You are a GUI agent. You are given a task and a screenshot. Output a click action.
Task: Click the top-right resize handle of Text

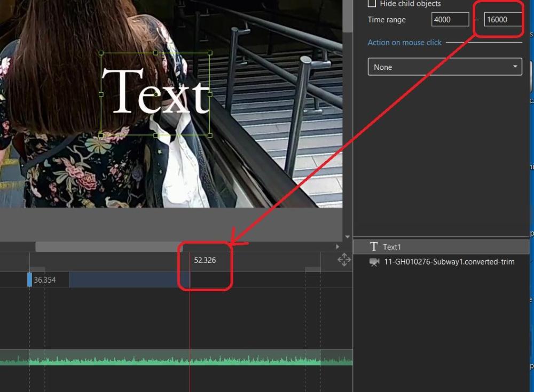tap(210, 53)
